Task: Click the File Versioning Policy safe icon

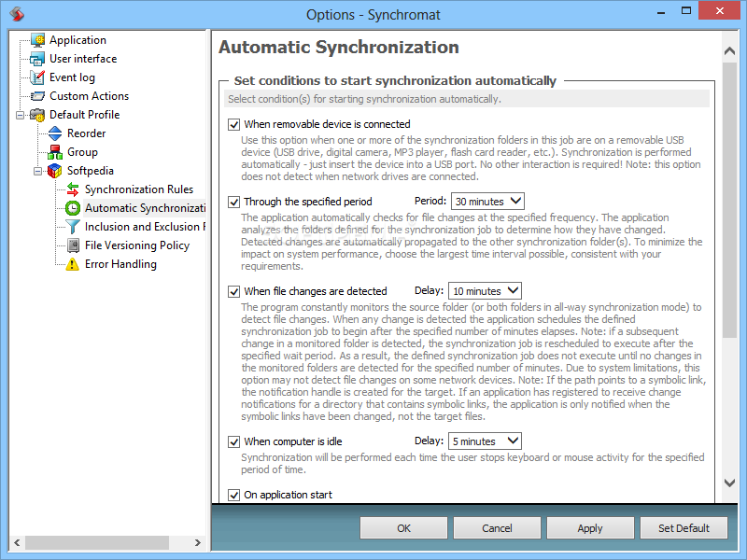Action: point(73,245)
